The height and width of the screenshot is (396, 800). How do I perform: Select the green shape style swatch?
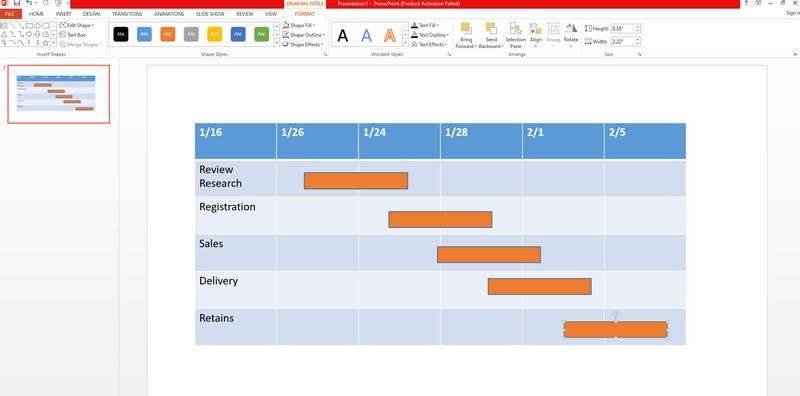[262, 34]
